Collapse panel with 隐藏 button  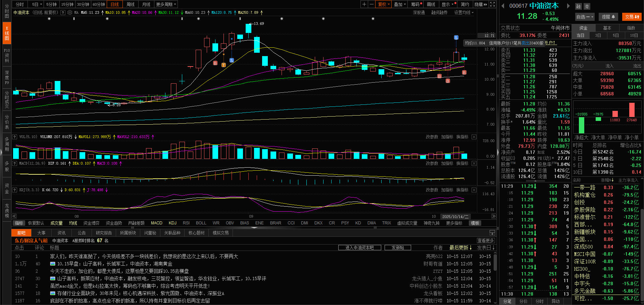480,4
